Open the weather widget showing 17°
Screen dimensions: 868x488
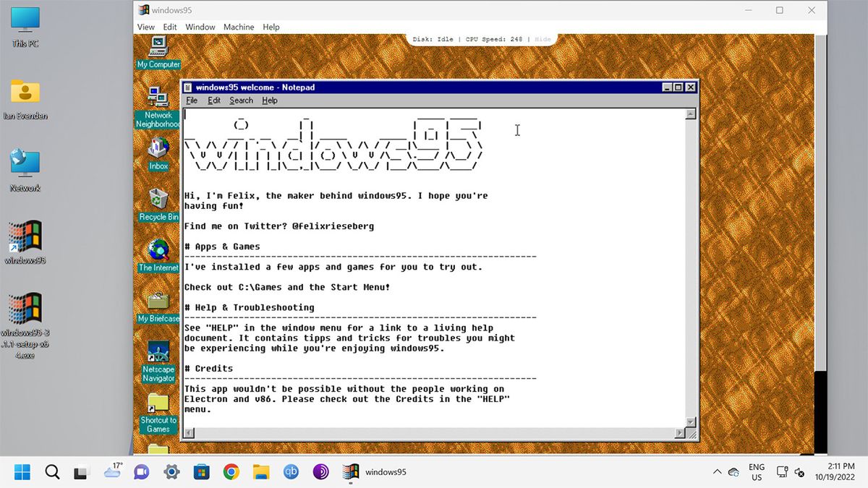click(x=114, y=471)
